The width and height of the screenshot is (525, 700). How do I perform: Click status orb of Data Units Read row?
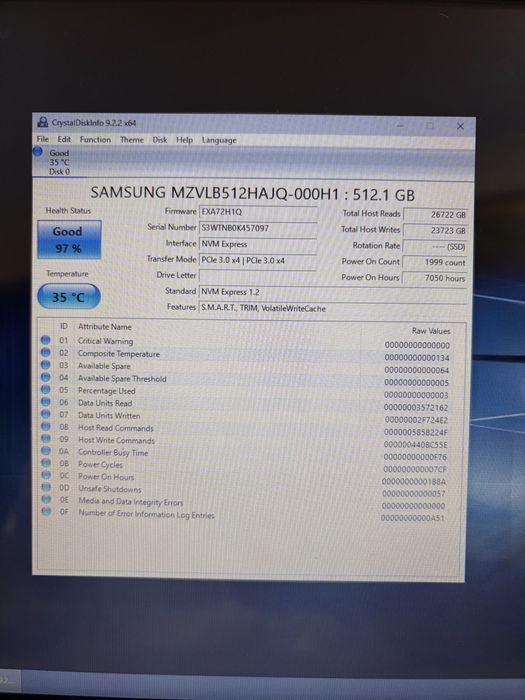(45, 402)
